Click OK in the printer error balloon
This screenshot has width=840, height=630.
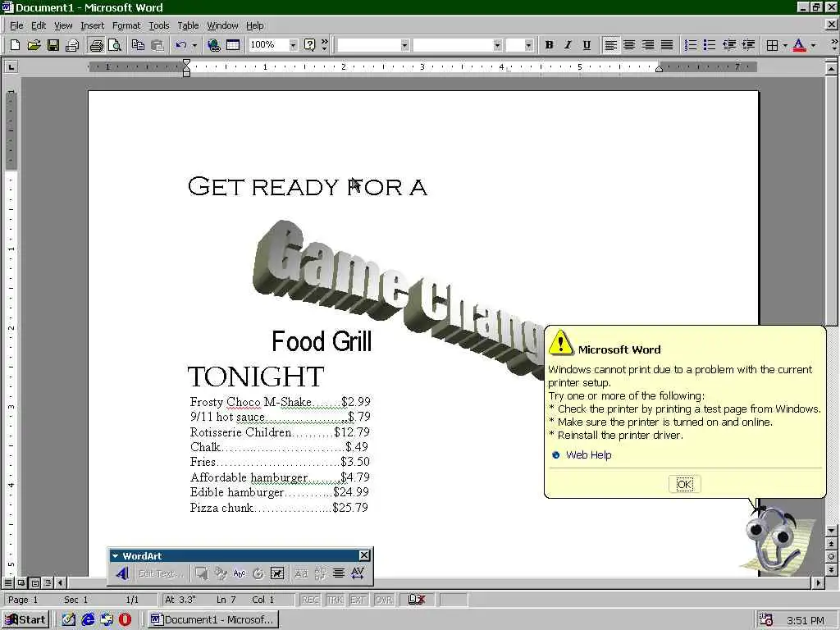[684, 484]
